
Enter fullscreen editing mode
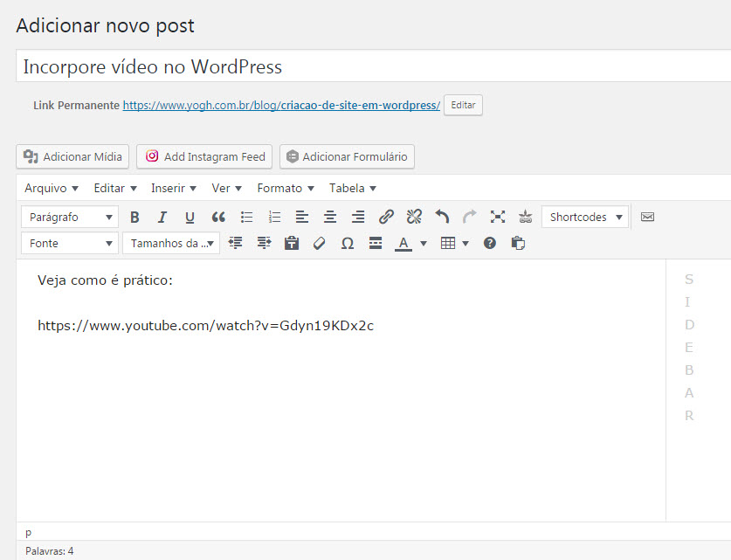point(498,217)
